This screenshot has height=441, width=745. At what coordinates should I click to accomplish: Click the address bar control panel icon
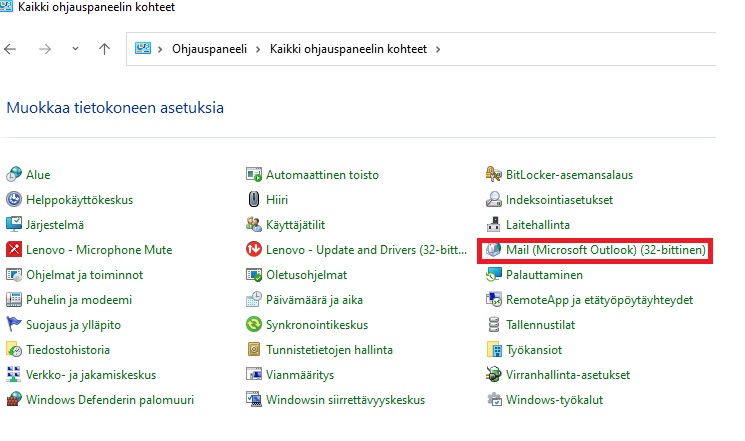(x=143, y=48)
